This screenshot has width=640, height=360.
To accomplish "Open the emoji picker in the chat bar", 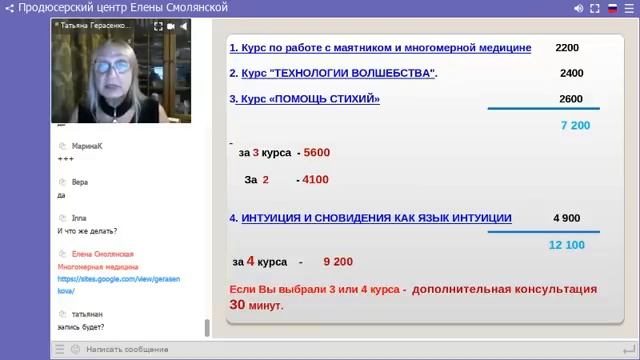I will coord(76,349).
